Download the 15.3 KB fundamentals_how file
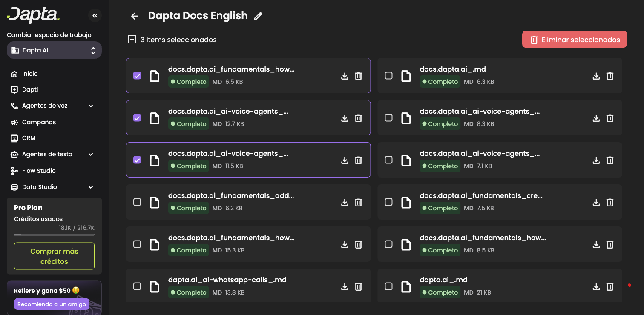The image size is (644, 315). coord(345,244)
